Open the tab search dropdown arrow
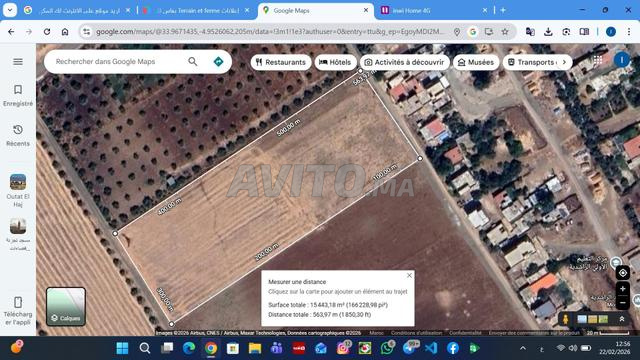This screenshot has height=360, width=640. coord(9,10)
